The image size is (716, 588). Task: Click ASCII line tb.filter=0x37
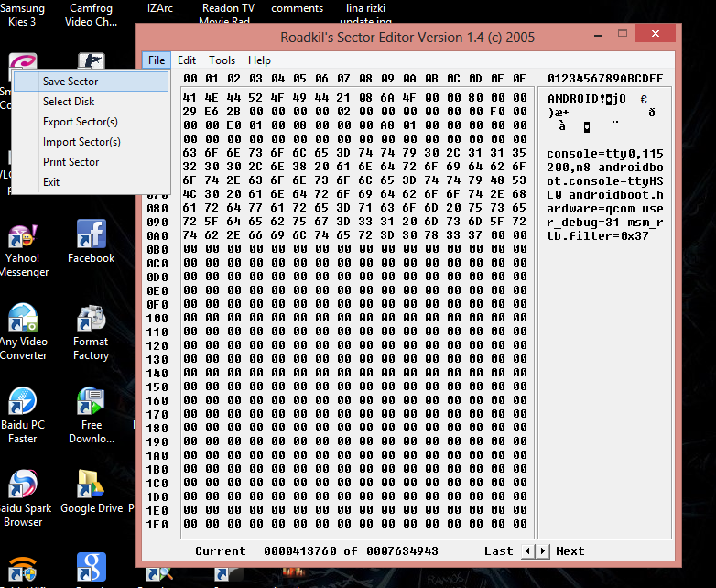598,235
